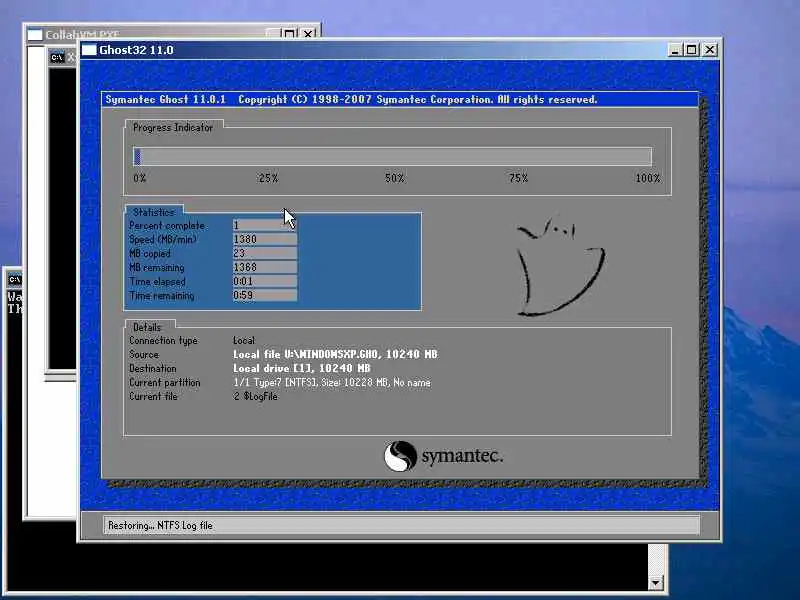Click the 100% mark label

[647, 178]
